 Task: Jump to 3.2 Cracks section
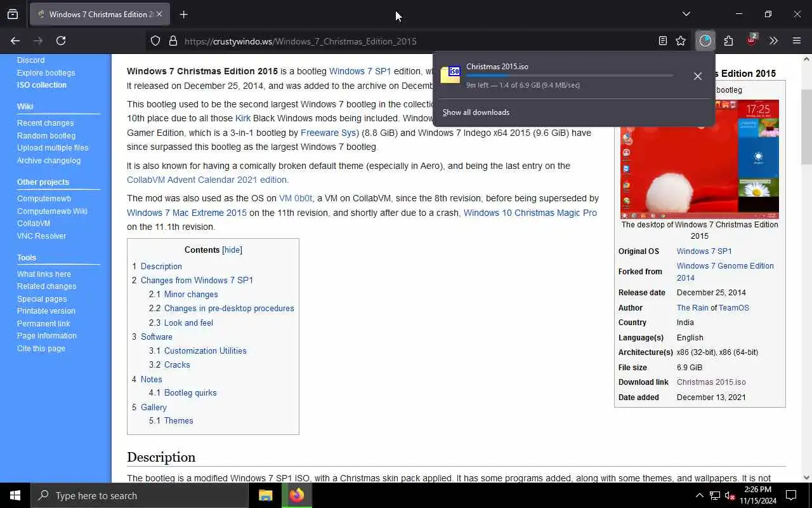[169, 365]
